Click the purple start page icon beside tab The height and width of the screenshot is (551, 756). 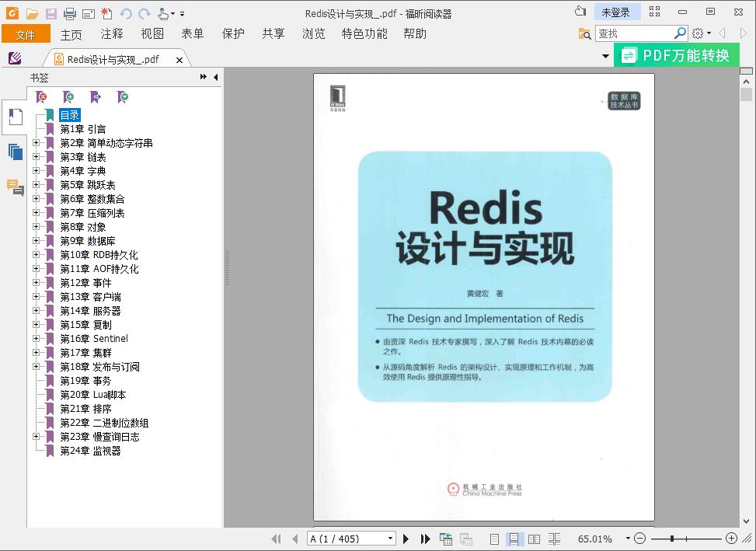(x=15, y=58)
